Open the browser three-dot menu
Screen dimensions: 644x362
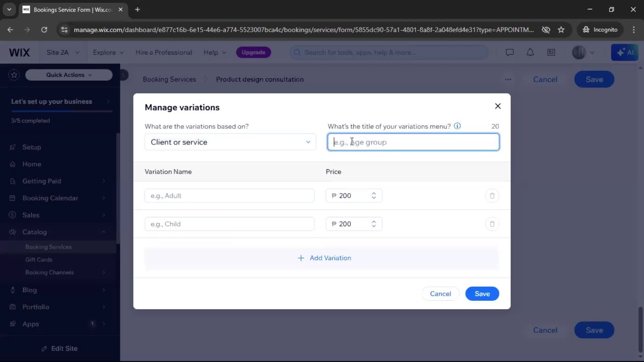tap(634, 30)
